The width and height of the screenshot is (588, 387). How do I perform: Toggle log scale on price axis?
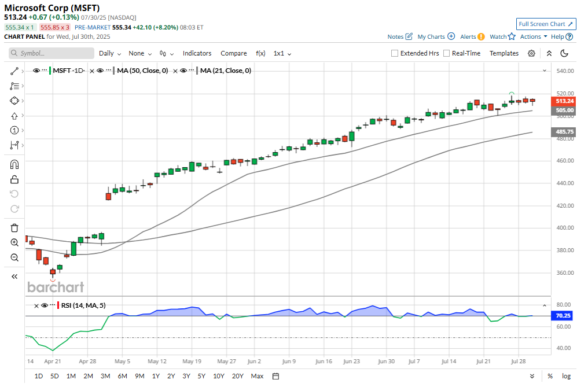pos(566,376)
